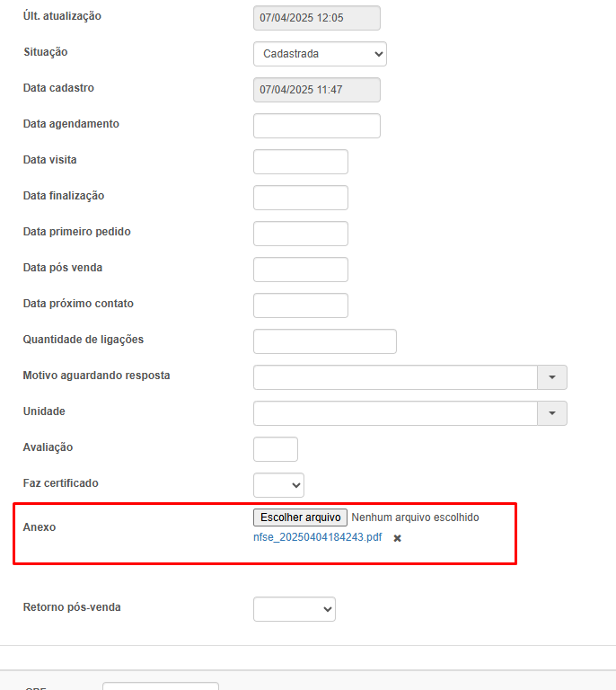This screenshot has width=616, height=690.
Task: Expand Motivo aguardando resposta dropdown arrow
Action: (551, 377)
